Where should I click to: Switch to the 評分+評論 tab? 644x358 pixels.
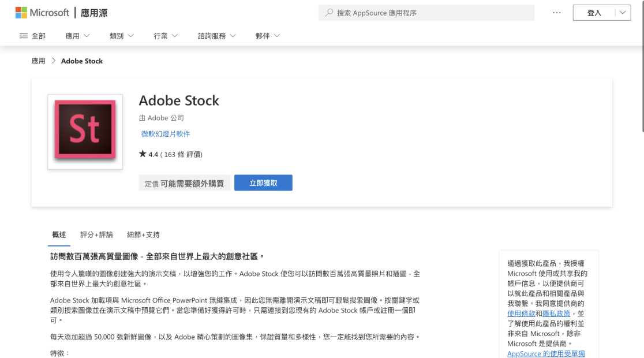[x=96, y=234]
